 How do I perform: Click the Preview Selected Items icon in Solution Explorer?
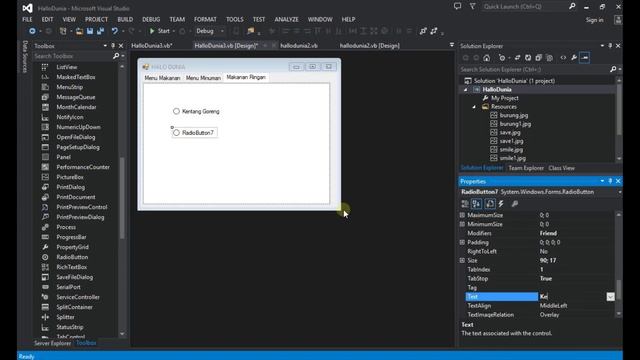click(584, 58)
